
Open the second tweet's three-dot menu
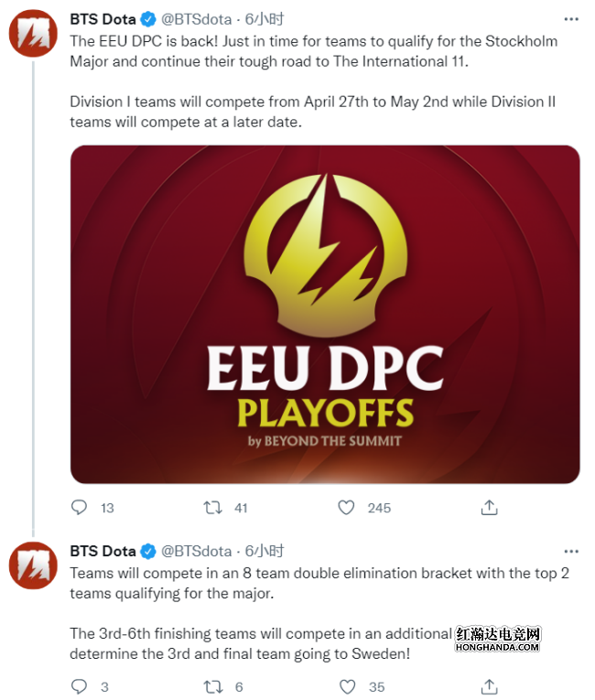click(570, 551)
